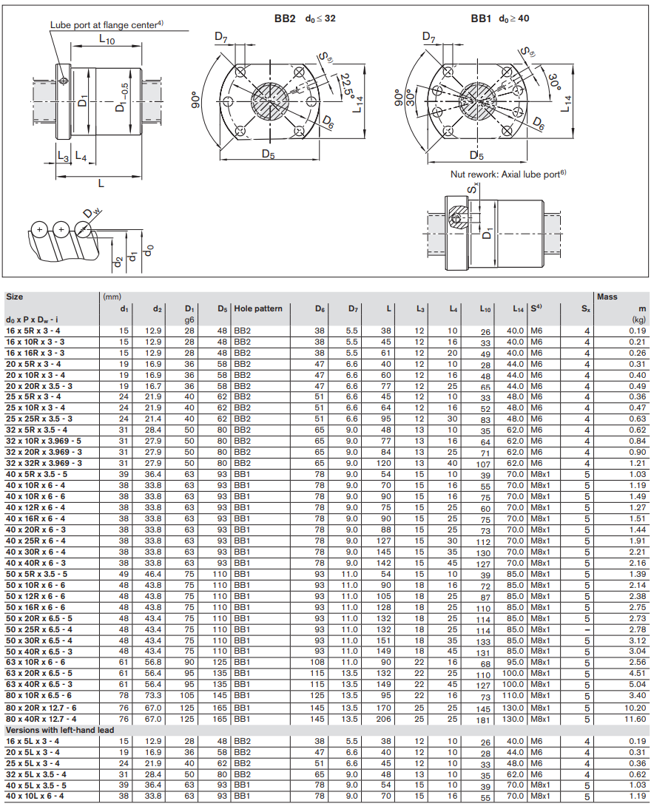Click size "40 x 20R x 6 - 3"
This screenshot has height=812, width=654.
pyautogui.click(x=36, y=530)
